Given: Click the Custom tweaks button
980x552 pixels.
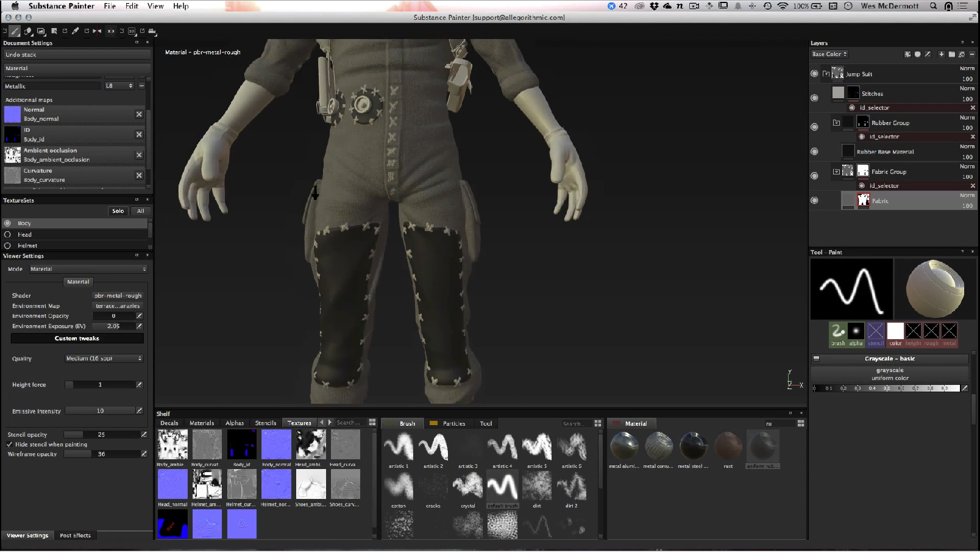Looking at the screenshot, I should point(77,339).
